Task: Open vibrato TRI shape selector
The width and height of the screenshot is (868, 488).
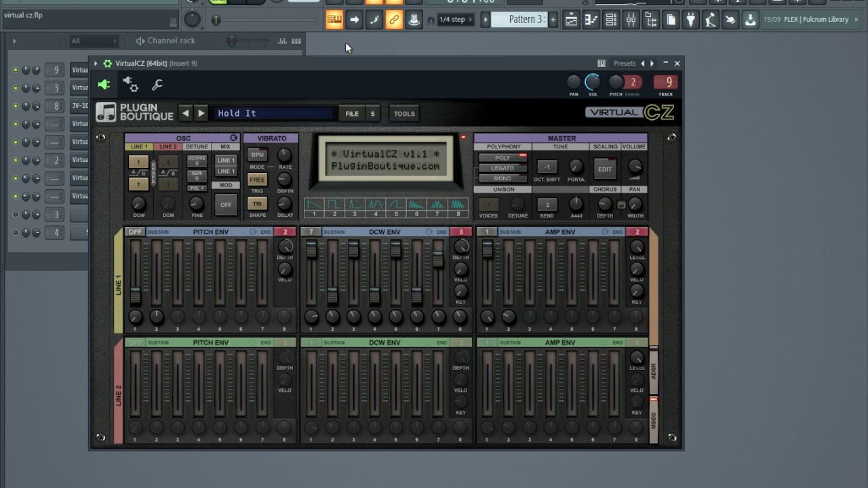Action: [x=258, y=203]
